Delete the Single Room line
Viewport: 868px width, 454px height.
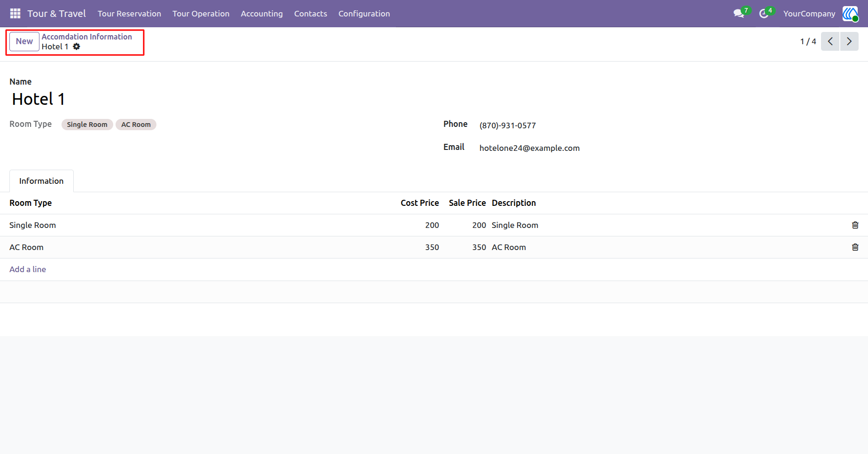pos(855,225)
